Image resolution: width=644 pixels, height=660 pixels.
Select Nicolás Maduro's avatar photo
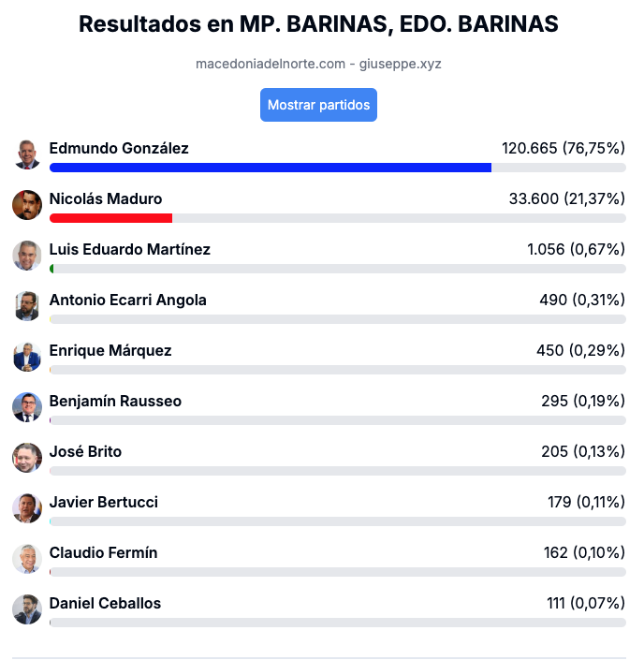tap(27, 205)
